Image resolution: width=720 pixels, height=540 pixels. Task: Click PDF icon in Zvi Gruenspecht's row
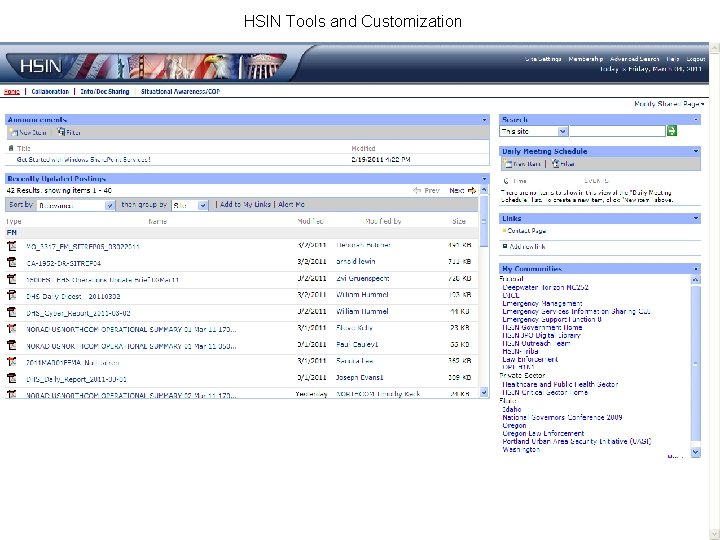click(11, 279)
